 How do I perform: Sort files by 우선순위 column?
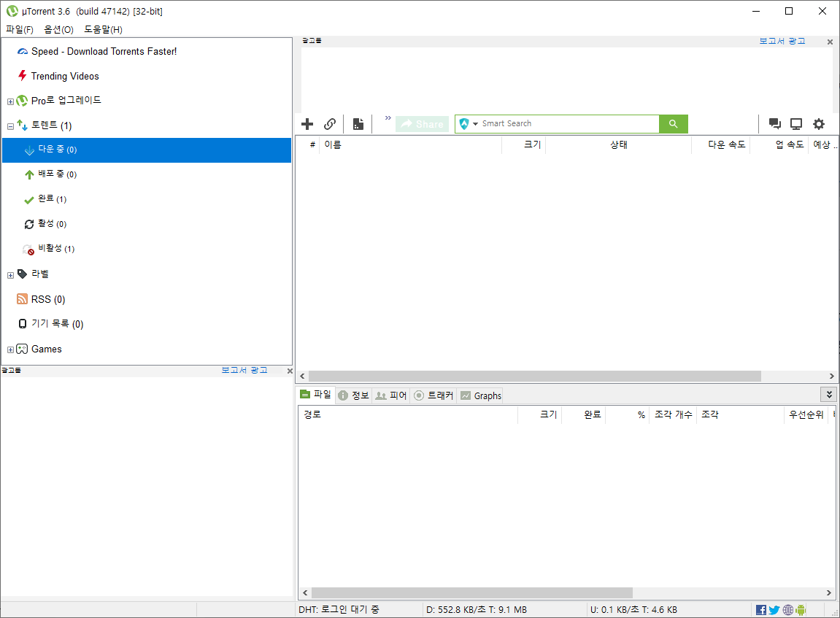[x=806, y=414]
